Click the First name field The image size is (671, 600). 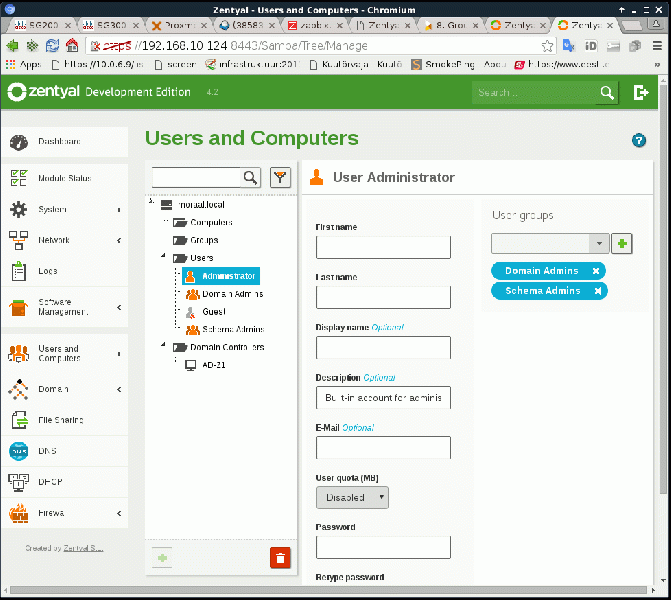point(383,247)
